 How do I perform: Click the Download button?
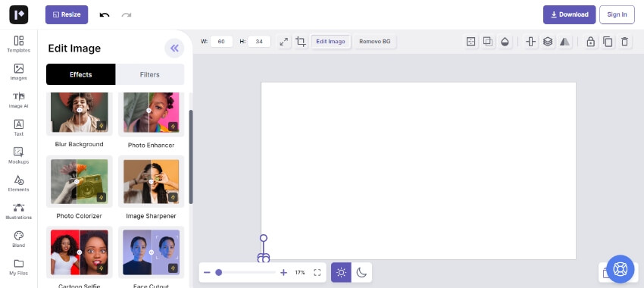(x=569, y=15)
